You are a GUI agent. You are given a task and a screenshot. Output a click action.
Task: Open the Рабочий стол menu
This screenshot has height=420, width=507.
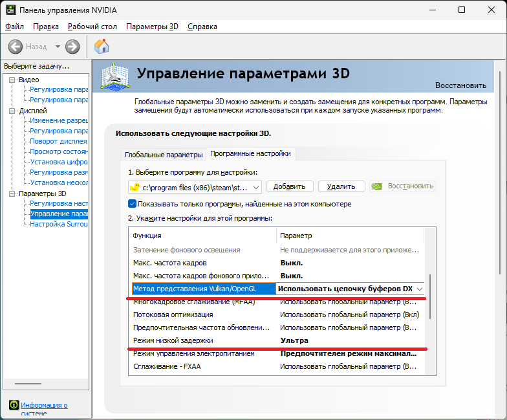(x=92, y=27)
